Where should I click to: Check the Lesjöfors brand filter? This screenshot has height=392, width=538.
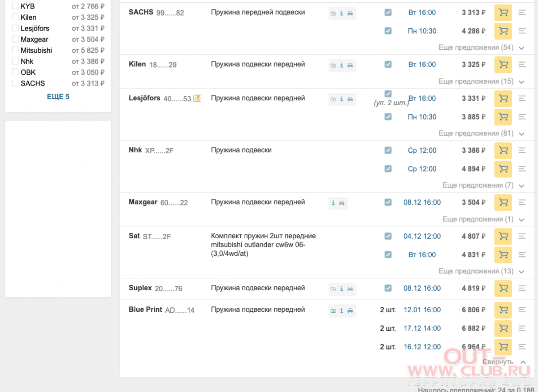pos(15,28)
